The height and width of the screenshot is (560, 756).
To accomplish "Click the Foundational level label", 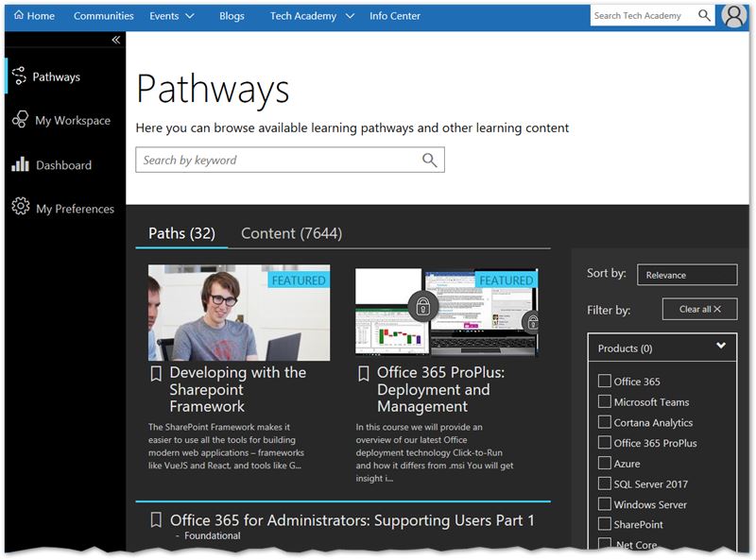I will click(212, 535).
